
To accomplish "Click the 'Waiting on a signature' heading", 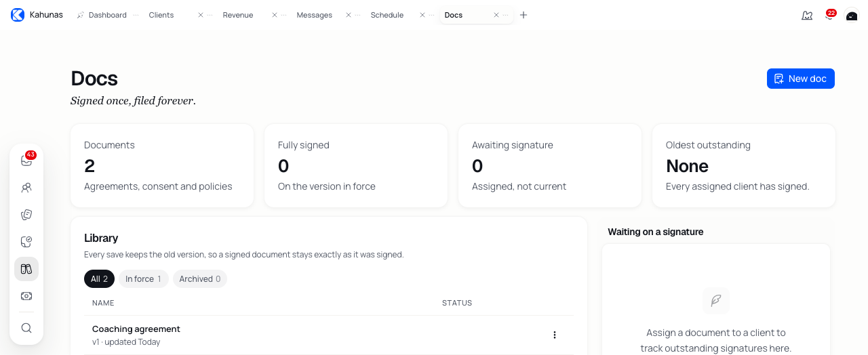I will 655,232.
